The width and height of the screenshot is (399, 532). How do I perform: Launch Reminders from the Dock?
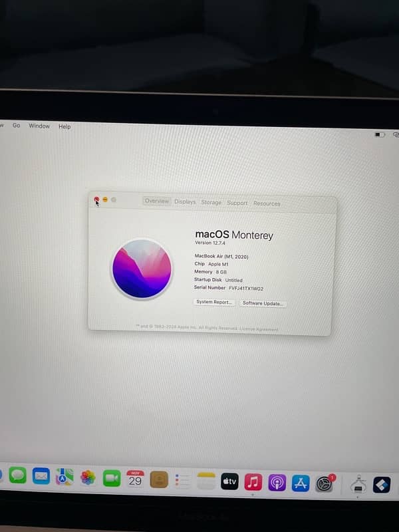182,480
